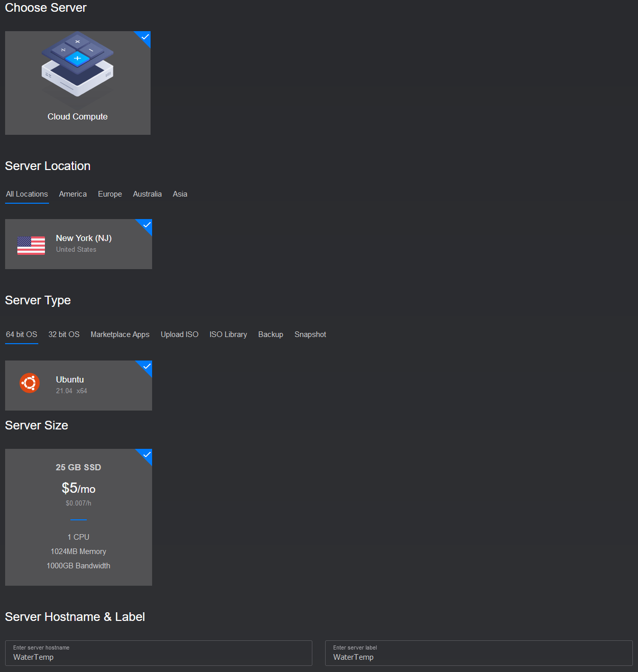Open the Backup tab
This screenshot has height=672, width=638.
[x=271, y=334]
